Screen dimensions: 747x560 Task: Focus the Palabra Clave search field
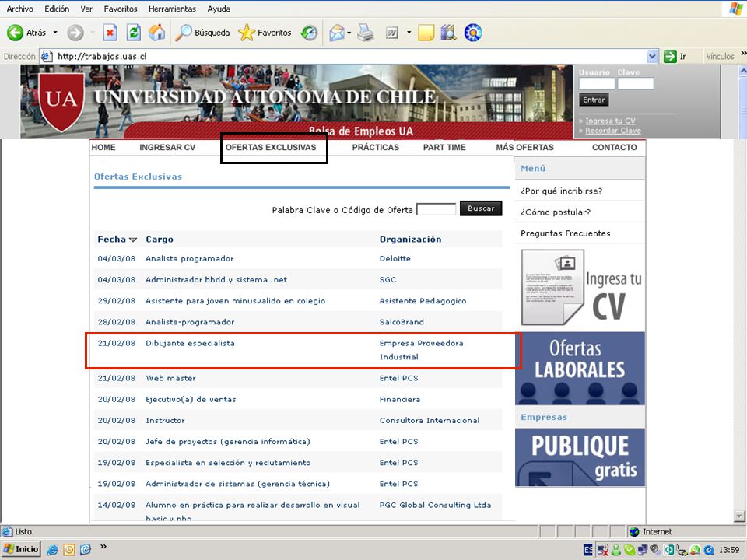[437, 209]
